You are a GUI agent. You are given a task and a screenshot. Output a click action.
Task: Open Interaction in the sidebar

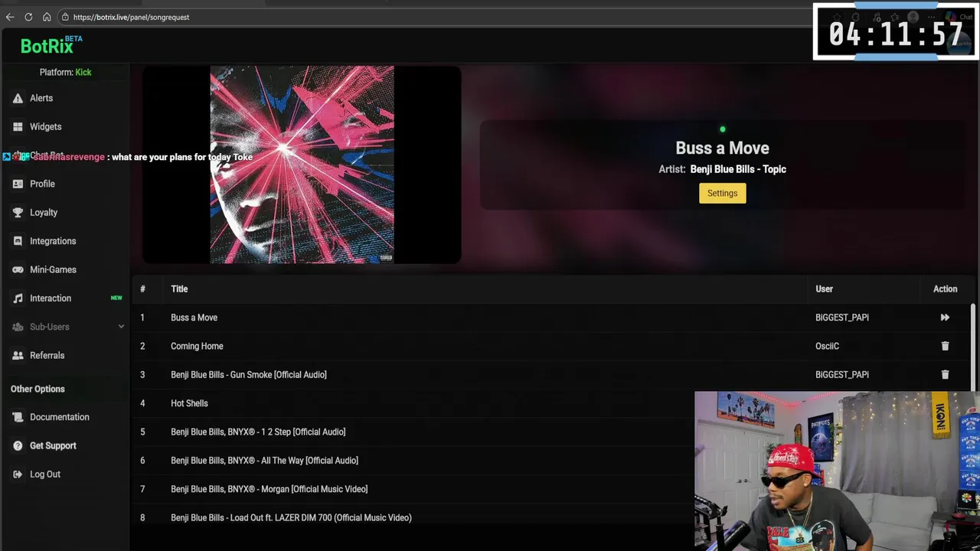[51, 298]
